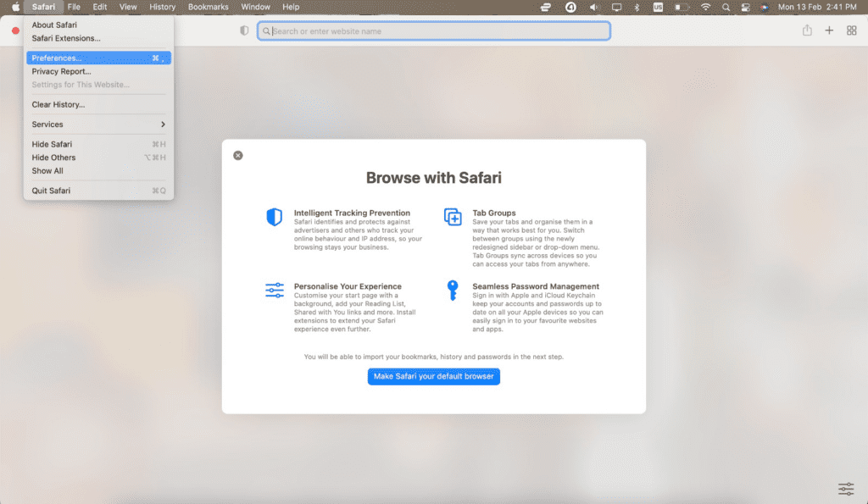Open Spotlight search from the menu bar
The height and width of the screenshot is (504, 868).
[x=726, y=7]
